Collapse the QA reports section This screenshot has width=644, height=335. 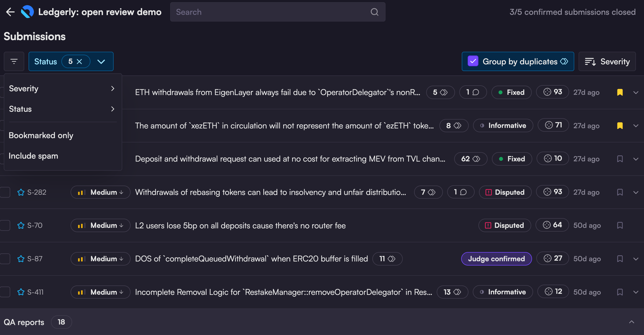point(632,322)
